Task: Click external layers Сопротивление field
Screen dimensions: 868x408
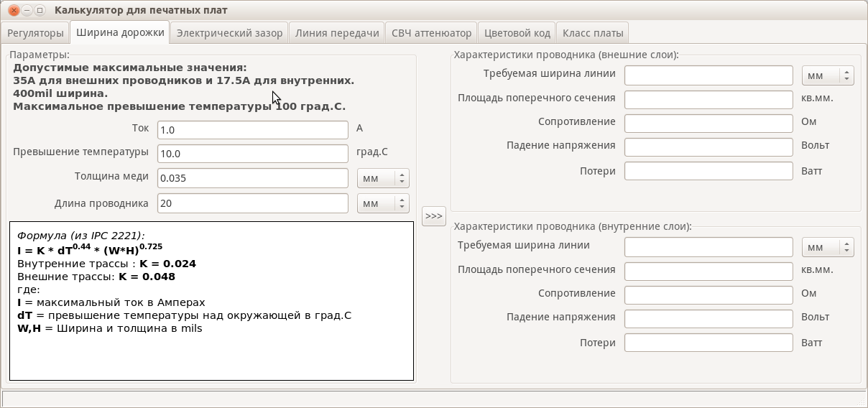Action: coord(708,123)
